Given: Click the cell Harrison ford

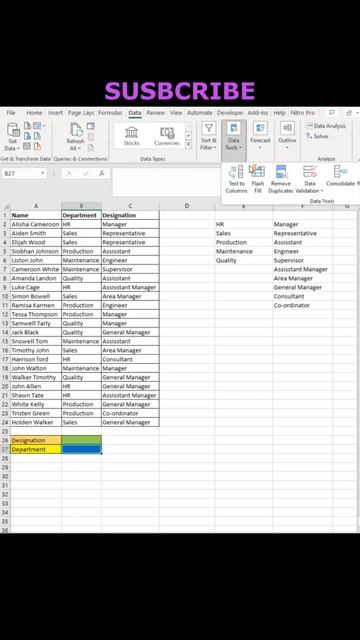Looking at the screenshot, I should (36, 359).
